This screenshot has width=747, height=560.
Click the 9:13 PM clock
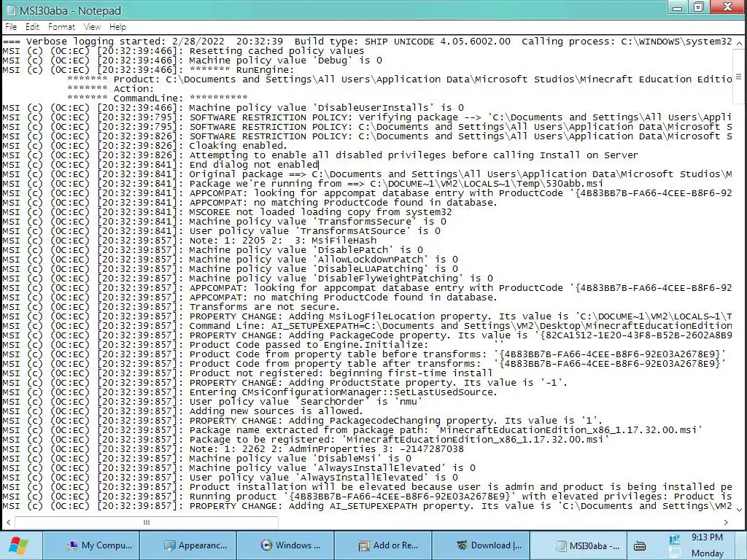[x=707, y=537]
